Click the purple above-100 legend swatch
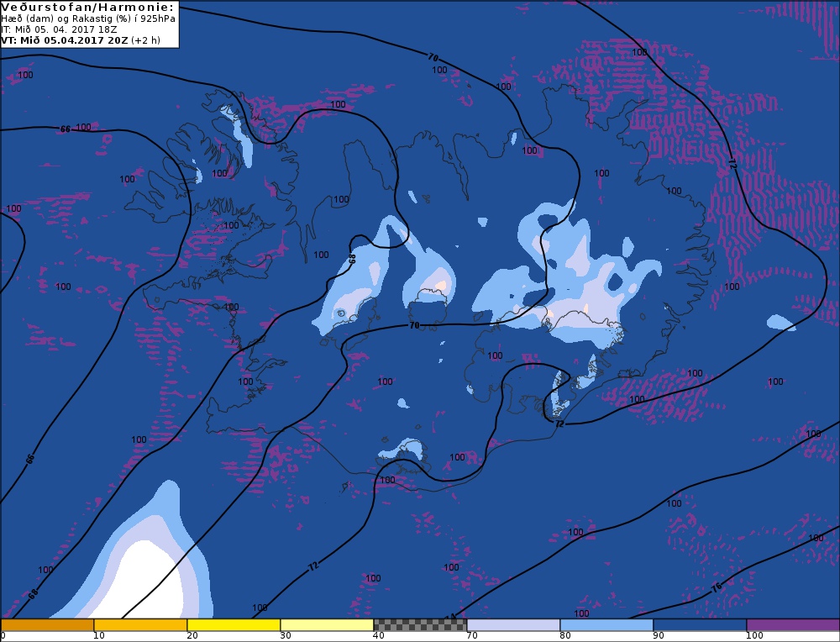 pyautogui.click(x=793, y=625)
